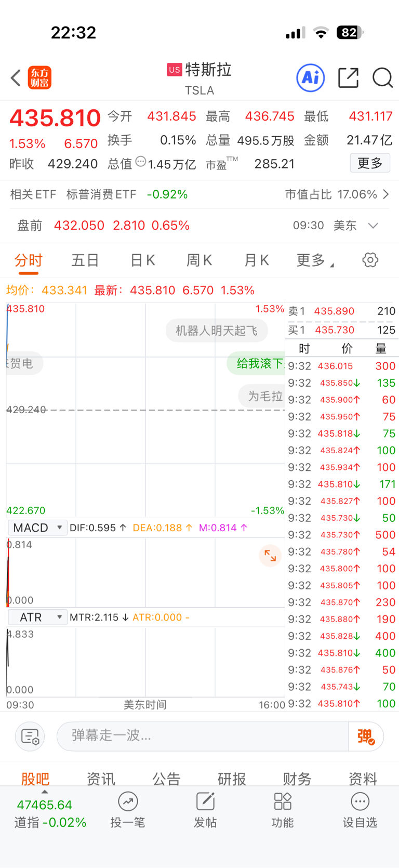Open the 公告 announcements tab
399x868 pixels.
(x=166, y=778)
